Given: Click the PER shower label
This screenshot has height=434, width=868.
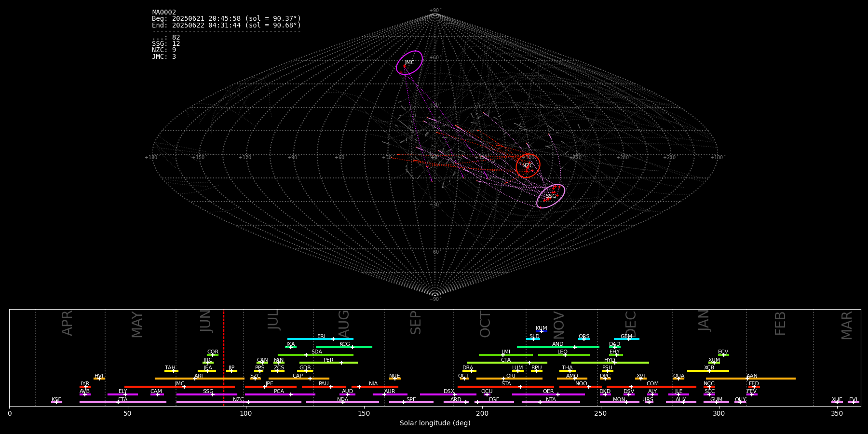Looking at the screenshot, I should click(328, 360).
